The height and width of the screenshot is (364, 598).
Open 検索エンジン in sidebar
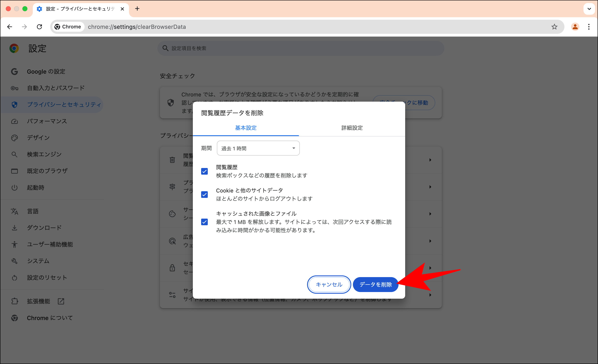[x=52, y=154]
